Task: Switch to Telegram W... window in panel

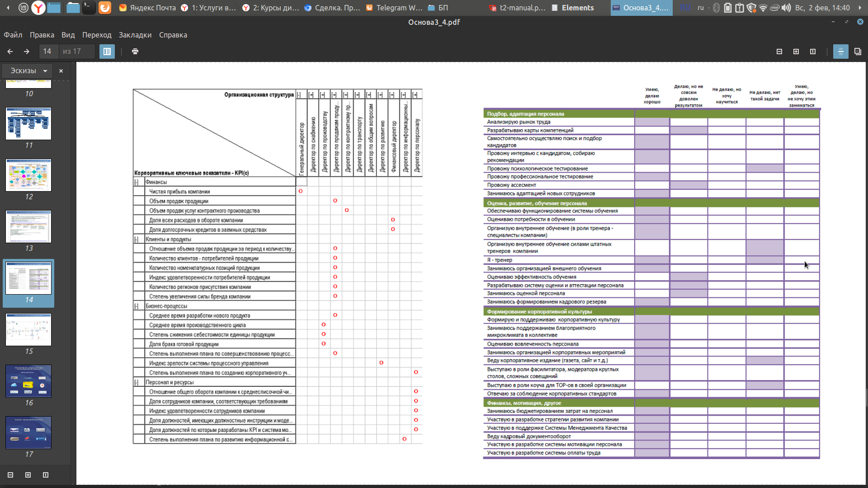Action: 394,8
